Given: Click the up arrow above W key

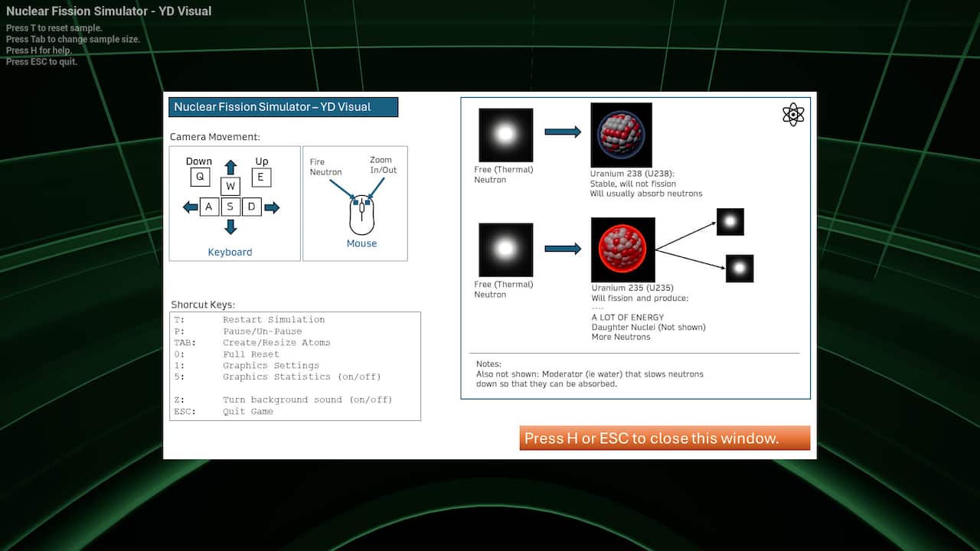Looking at the screenshot, I should click(230, 167).
